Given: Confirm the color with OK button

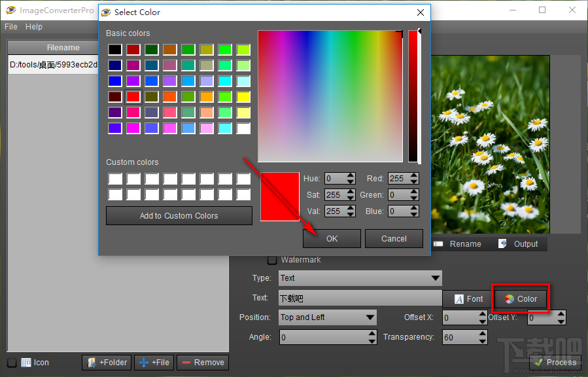Looking at the screenshot, I should tap(332, 238).
